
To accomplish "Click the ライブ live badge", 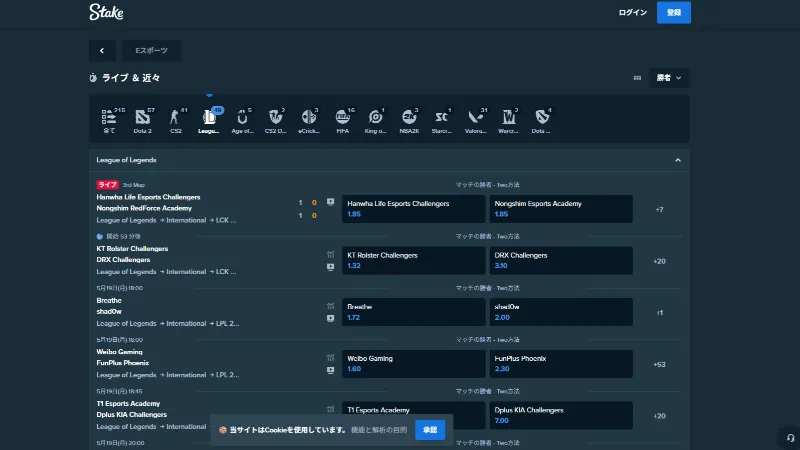I will pos(107,185).
